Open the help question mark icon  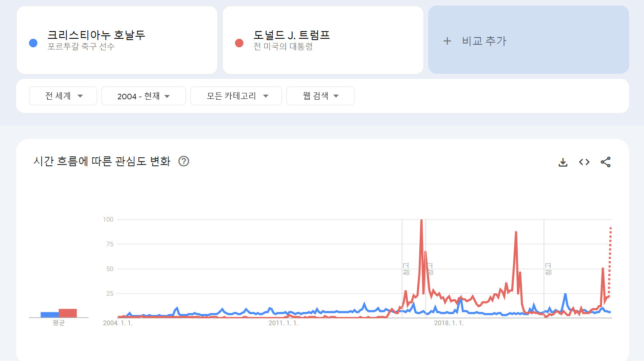click(x=183, y=161)
